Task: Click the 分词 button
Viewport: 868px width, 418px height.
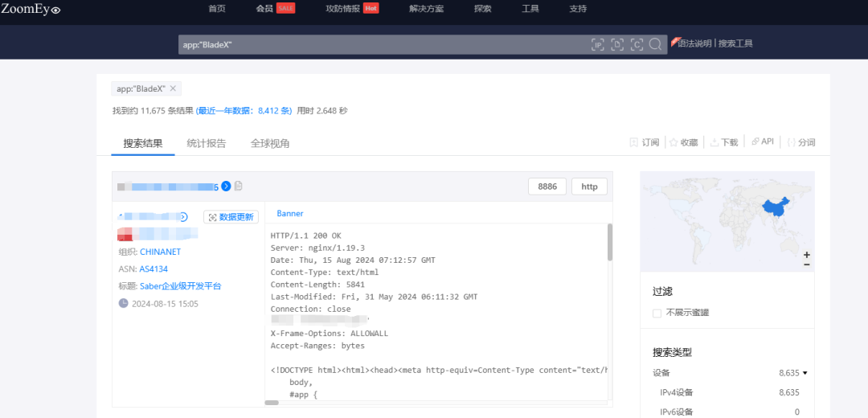Action: (x=801, y=142)
